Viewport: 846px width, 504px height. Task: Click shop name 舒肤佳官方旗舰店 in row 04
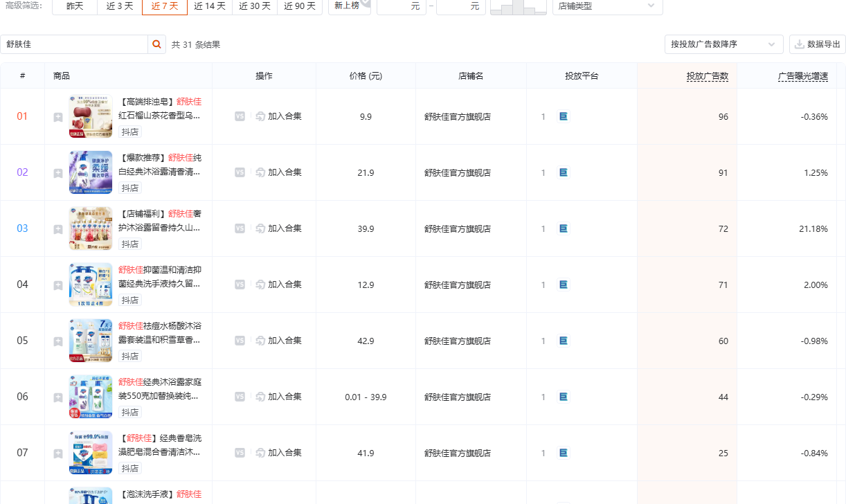[x=458, y=285]
